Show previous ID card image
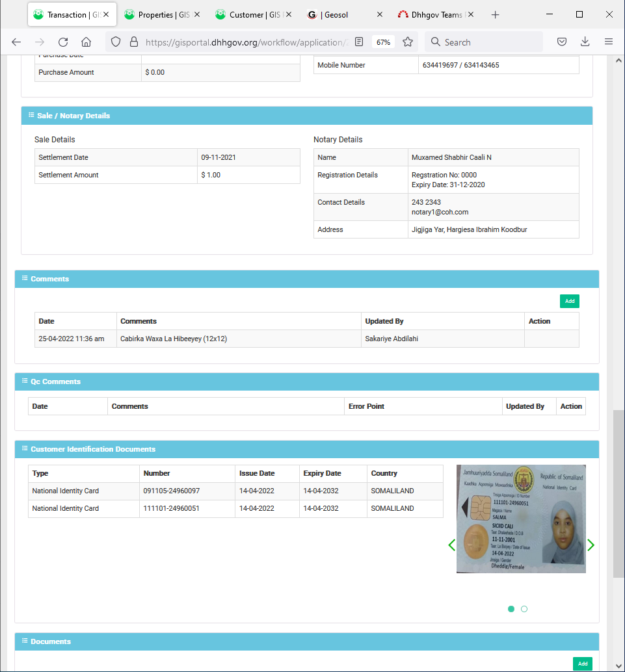The image size is (625, 672). [451, 545]
